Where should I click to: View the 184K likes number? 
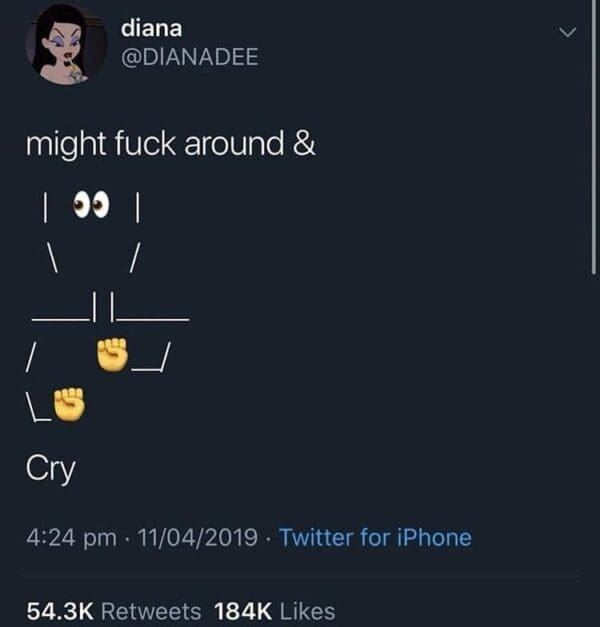click(243, 611)
